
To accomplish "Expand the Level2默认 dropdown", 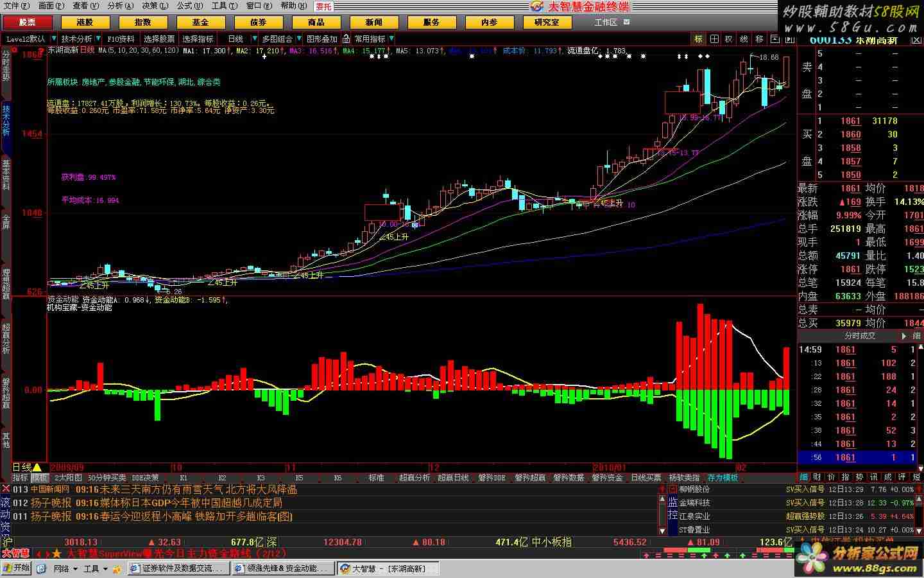I will (x=54, y=39).
